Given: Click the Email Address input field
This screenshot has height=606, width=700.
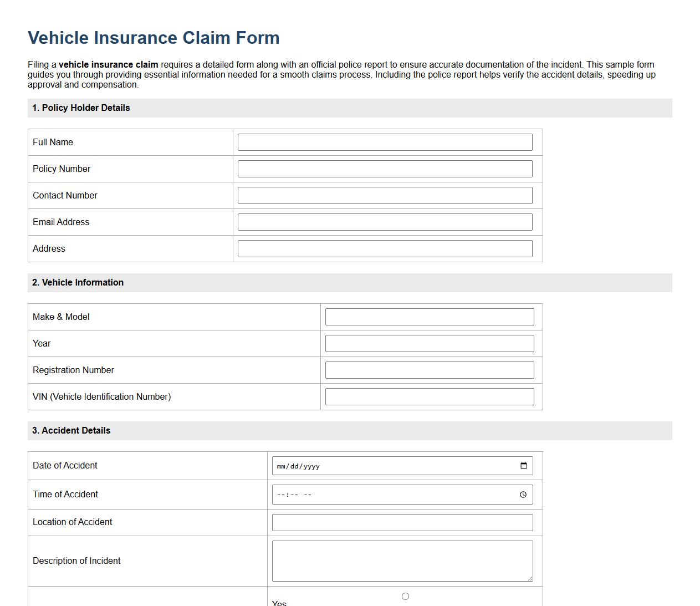Looking at the screenshot, I should (x=385, y=222).
